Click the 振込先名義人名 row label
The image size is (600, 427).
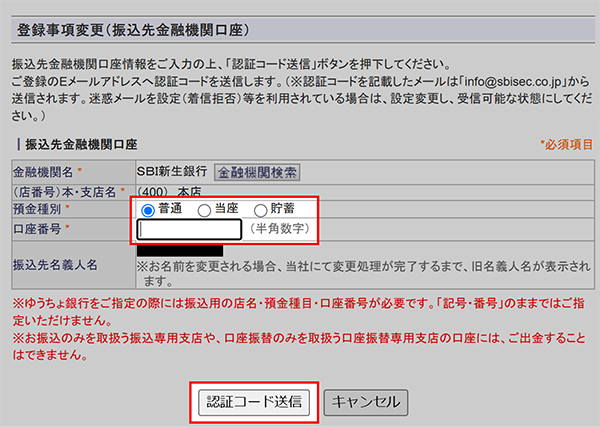(53, 265)
